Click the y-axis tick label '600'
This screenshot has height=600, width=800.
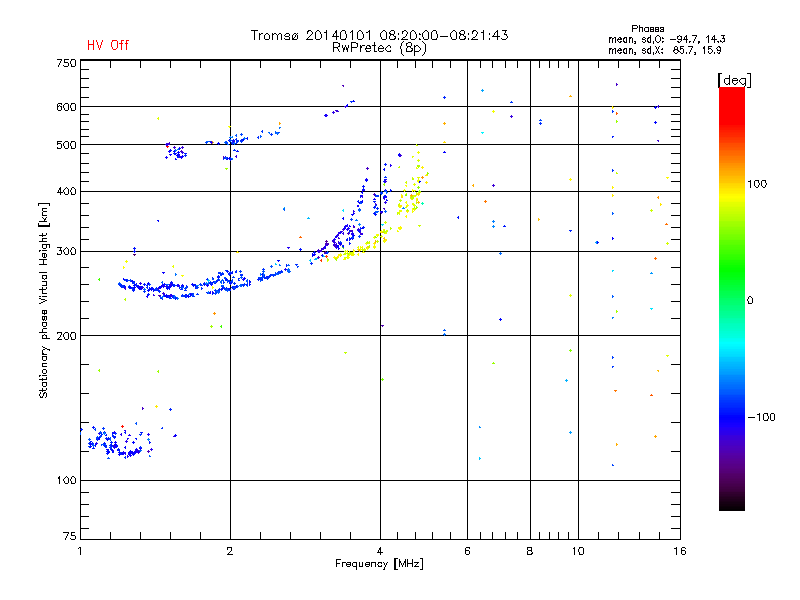(x=66, y=107)
